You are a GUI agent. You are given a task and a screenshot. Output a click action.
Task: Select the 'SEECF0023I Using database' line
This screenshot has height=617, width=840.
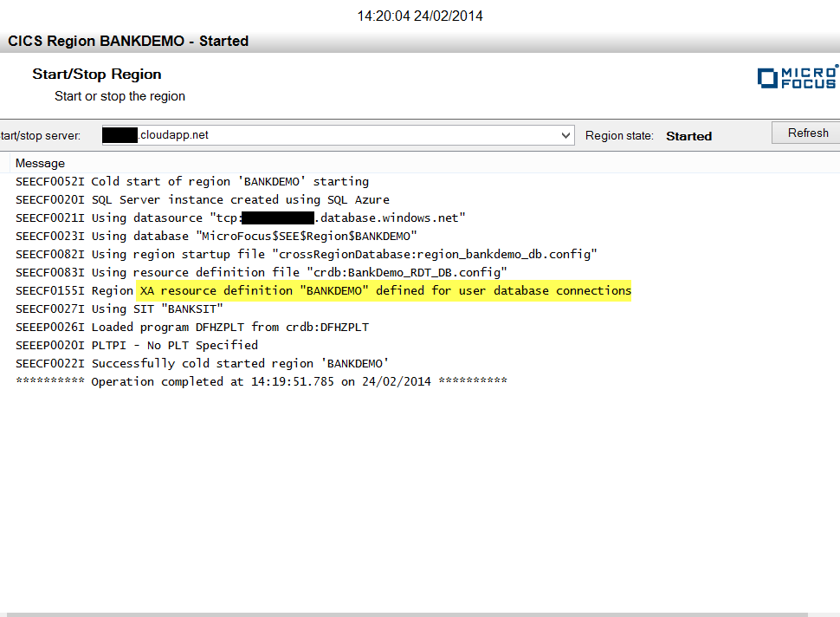pos(216,237)
